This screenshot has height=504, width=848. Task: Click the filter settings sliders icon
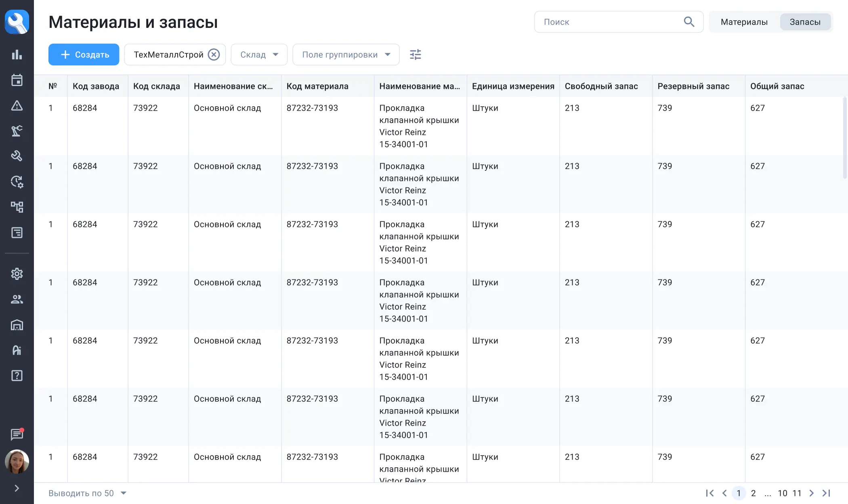415,55
